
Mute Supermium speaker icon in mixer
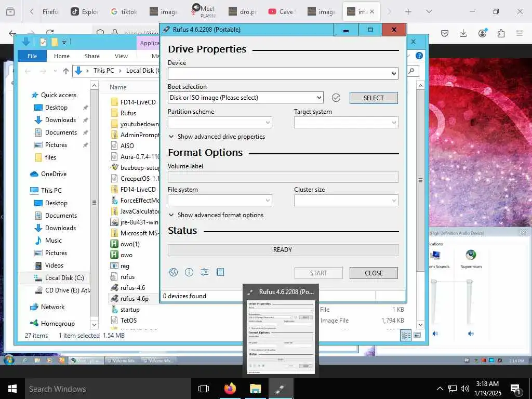(x=471, y=334)
